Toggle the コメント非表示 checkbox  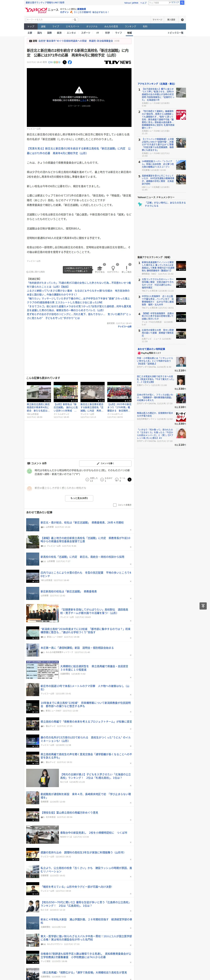point(115,505)
